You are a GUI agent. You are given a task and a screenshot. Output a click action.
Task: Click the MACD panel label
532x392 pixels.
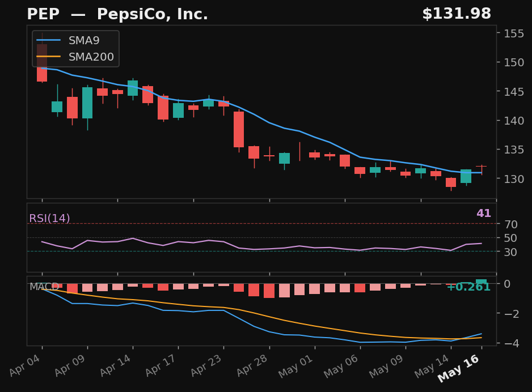pos(44,287)
